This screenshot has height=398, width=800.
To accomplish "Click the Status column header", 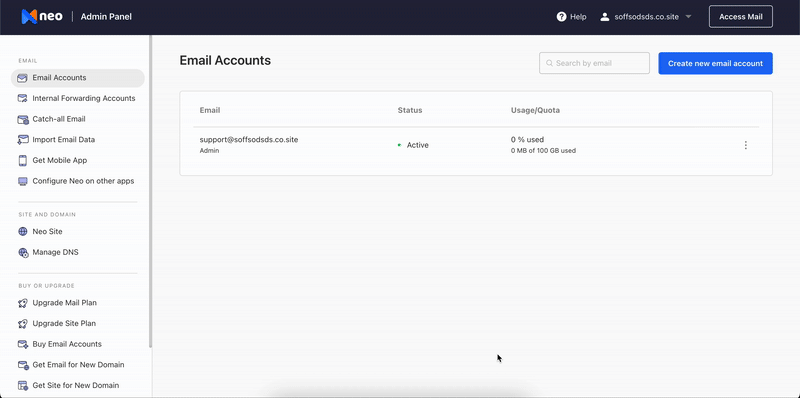I will coord(410,110).
